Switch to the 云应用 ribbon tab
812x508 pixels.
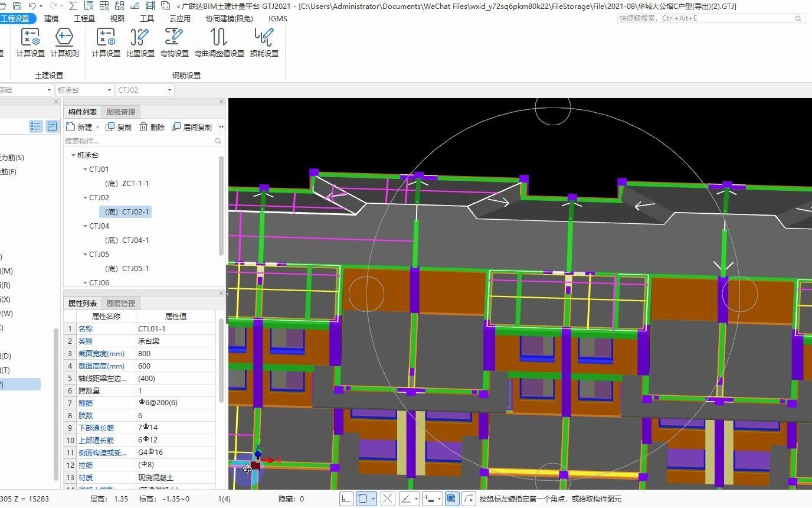coord(180,18)
